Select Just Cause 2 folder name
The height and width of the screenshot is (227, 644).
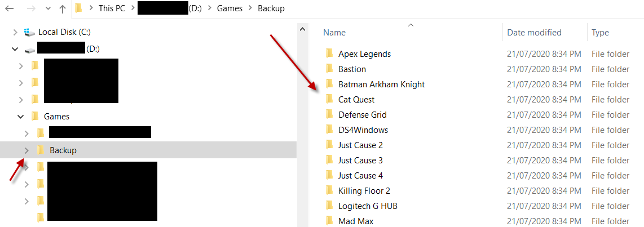click(360, 145)
